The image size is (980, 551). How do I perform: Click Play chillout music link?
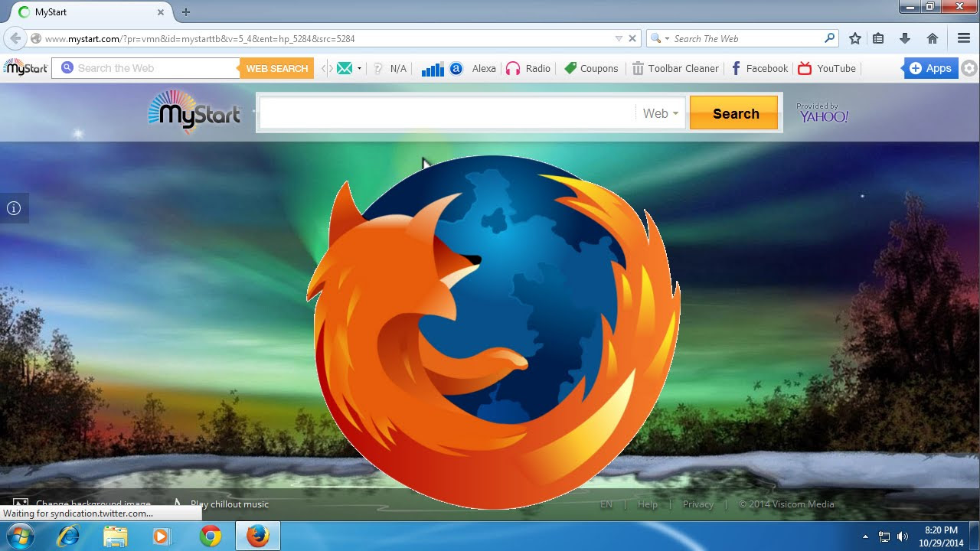(230, 504)
